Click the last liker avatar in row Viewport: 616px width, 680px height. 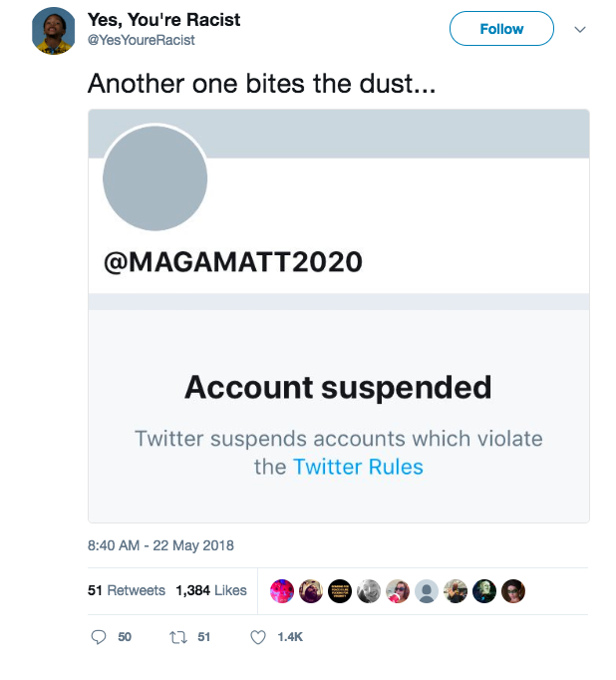point(512,591)
